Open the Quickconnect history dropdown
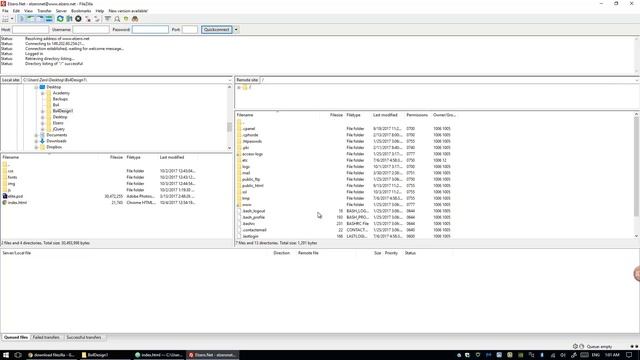Image resolution: width=640 pixels, height=360 pixels. [236, 29]
